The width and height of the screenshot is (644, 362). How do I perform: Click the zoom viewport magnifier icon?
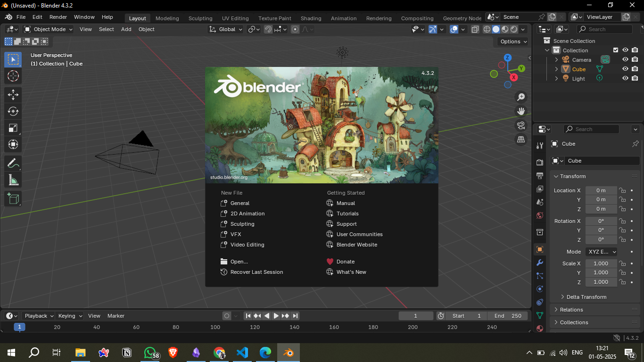pyautogui.click(x=521, y=97)
